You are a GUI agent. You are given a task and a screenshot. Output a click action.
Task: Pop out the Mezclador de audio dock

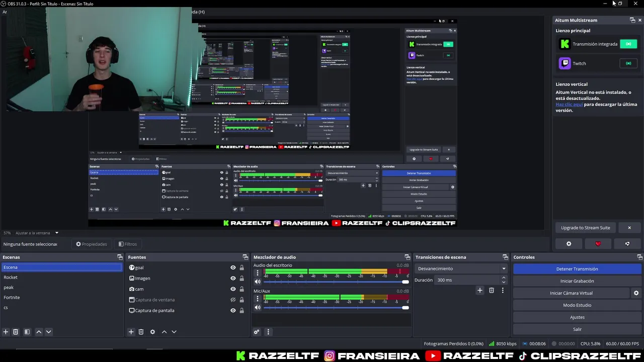point(408,257)
